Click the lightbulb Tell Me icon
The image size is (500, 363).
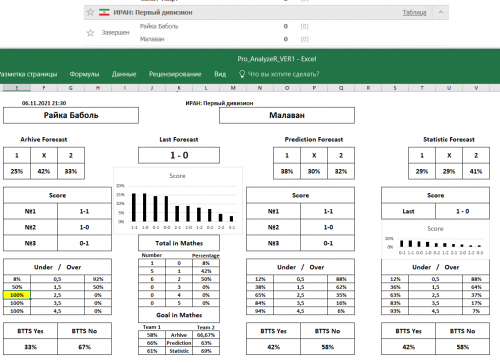[x=242, y=74]
